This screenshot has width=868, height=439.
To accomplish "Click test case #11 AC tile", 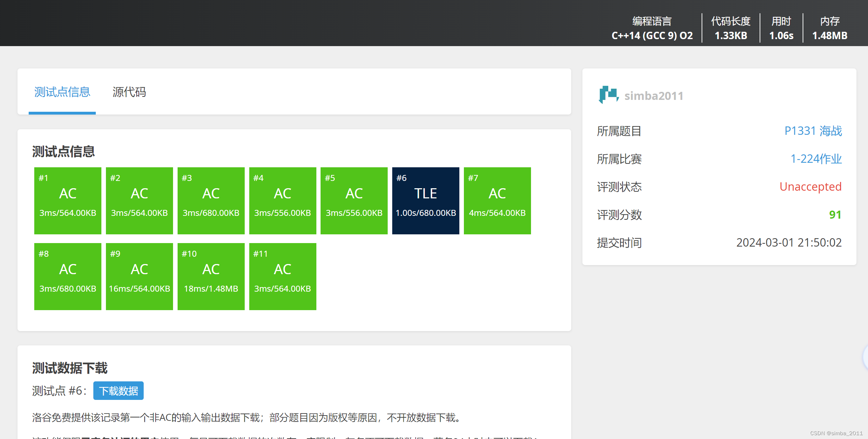I will (282, 277).
